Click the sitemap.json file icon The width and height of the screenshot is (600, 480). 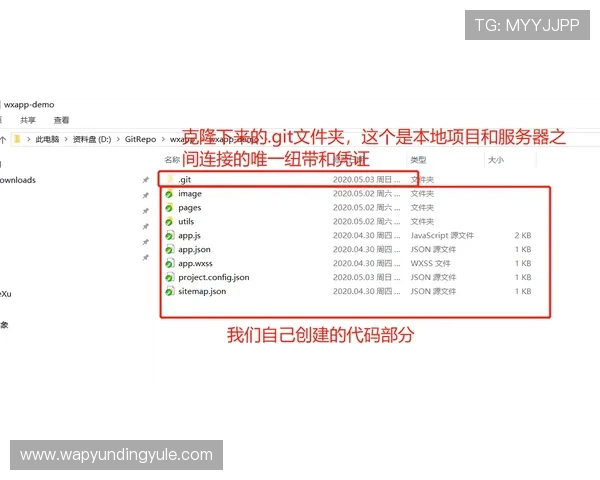[169, 291]
